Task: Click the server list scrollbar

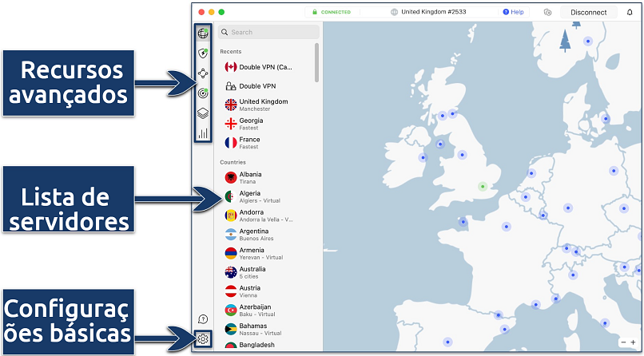Action: pyautogui.click(x=316, y=62)
